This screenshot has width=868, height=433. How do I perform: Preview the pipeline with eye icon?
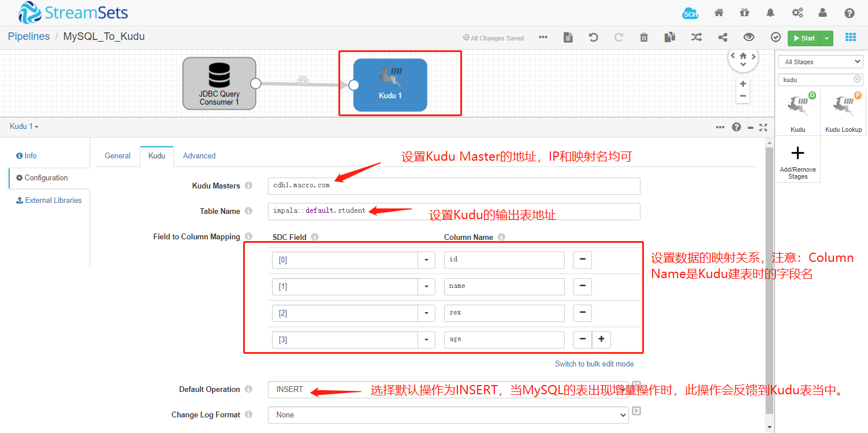749,37
